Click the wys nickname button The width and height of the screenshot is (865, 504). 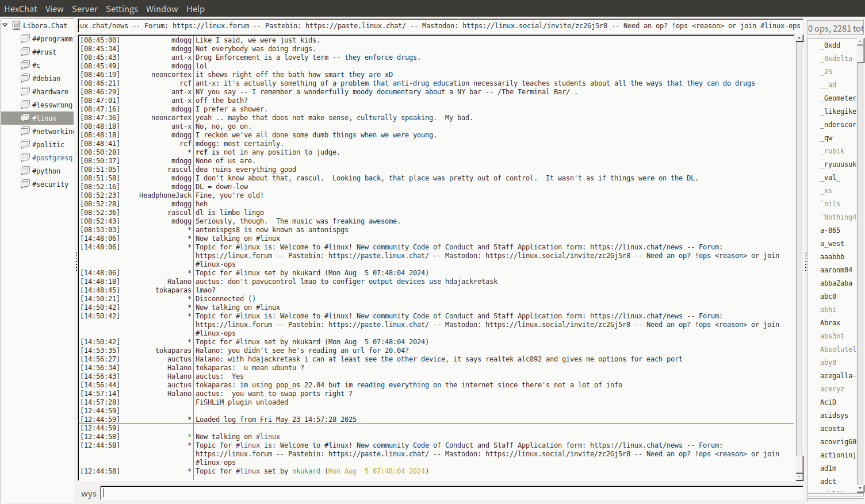pyautogui.click(x=89, y=494)
